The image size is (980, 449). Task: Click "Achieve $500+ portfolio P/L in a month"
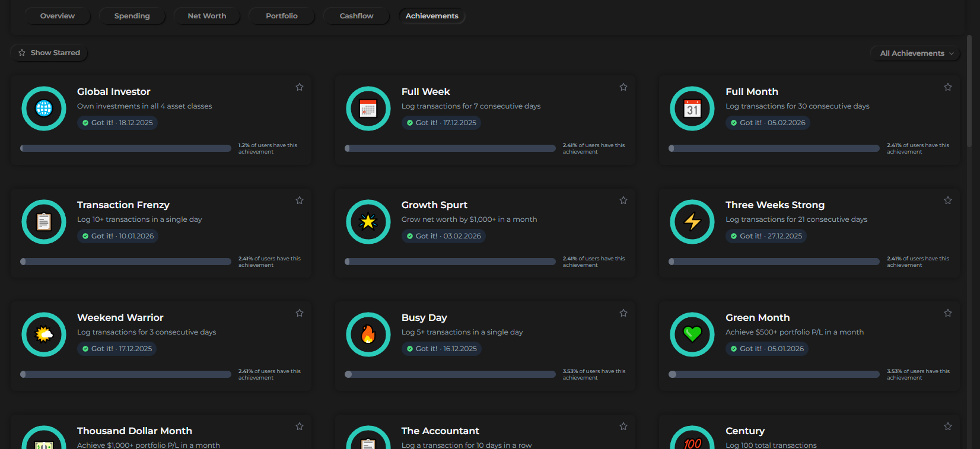click(795, 332)
